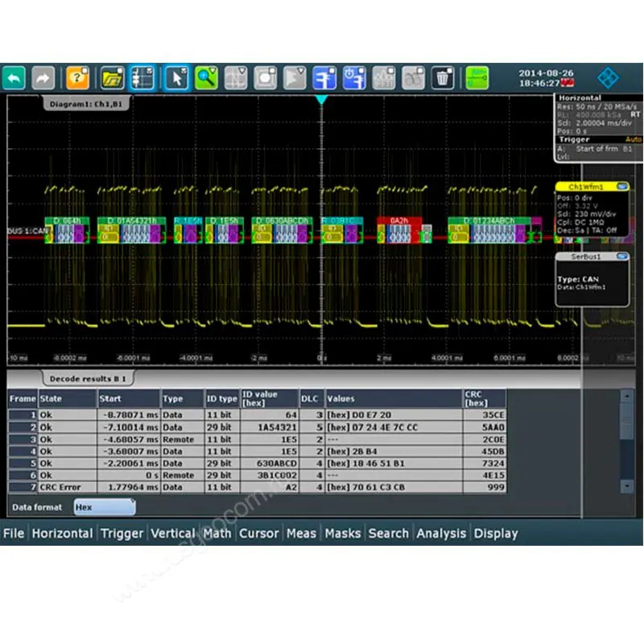Minimize the SerBus1 signal box
This screenshot has width=644, height=644.
(x=621, y=257)
